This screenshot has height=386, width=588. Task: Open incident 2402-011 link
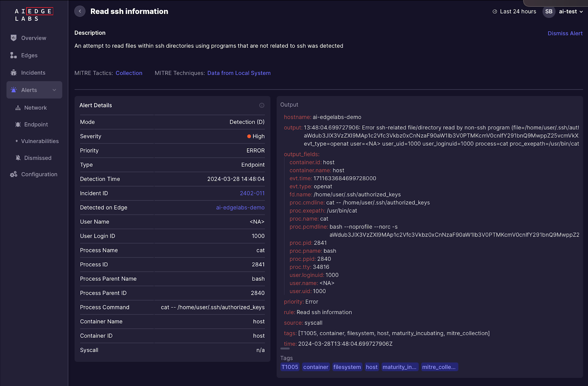(x=252, y=193)
